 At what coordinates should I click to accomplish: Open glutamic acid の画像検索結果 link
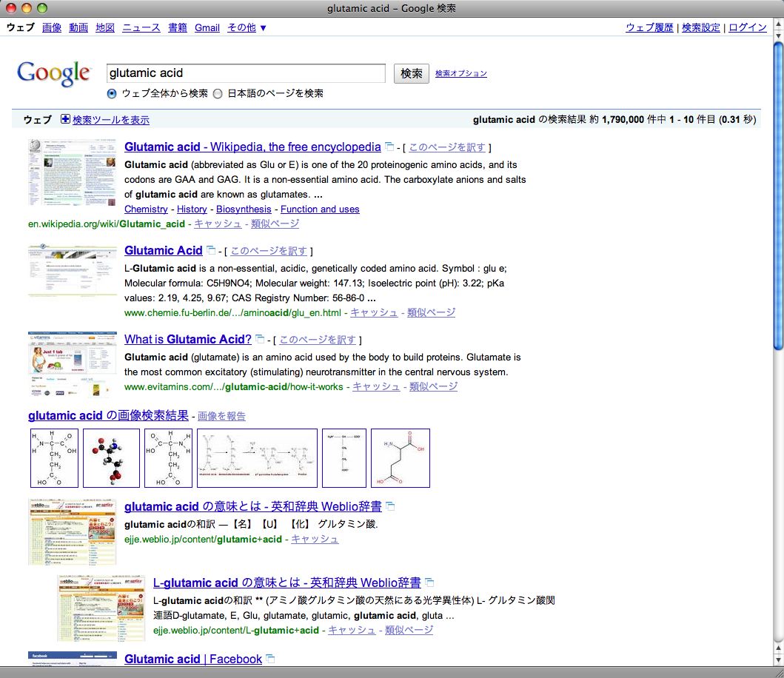tap(109, 415)
